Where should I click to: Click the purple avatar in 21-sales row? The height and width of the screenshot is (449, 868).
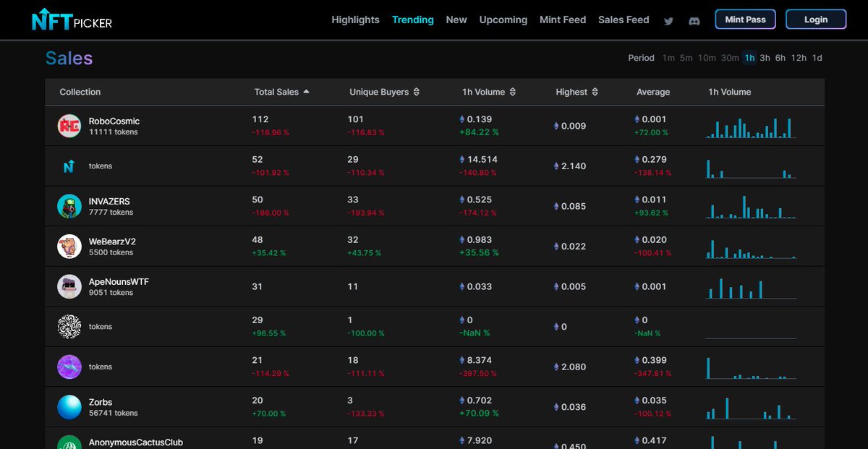69,367
